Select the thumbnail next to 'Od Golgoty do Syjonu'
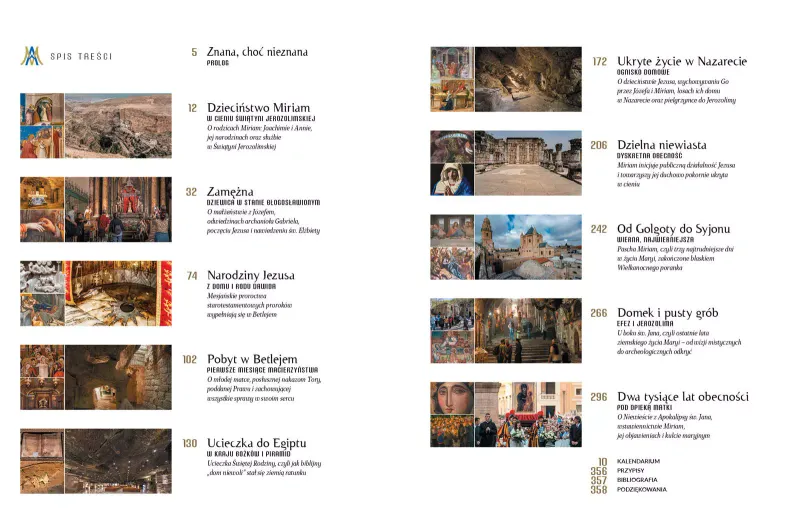The image size is (800, 518). point(505,247)
